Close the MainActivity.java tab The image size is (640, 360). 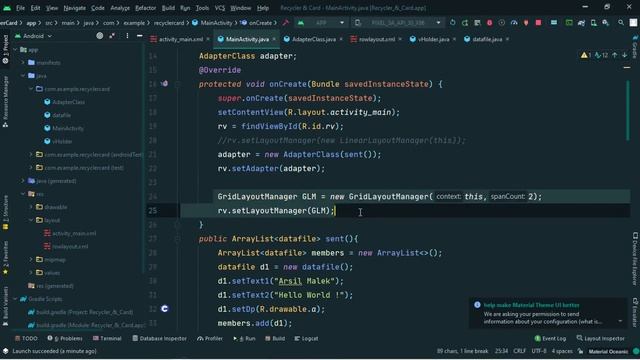[274, 39]
